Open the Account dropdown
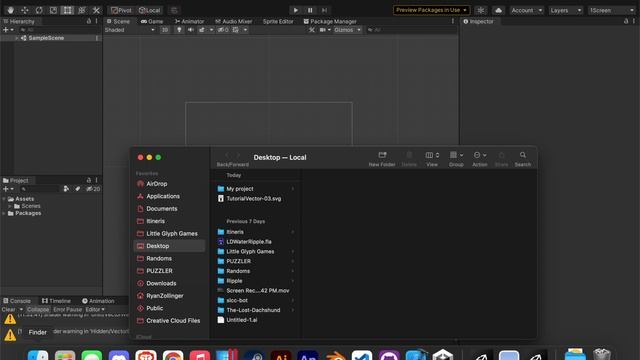Screen dimensions: 640x360 click(526, 10)
